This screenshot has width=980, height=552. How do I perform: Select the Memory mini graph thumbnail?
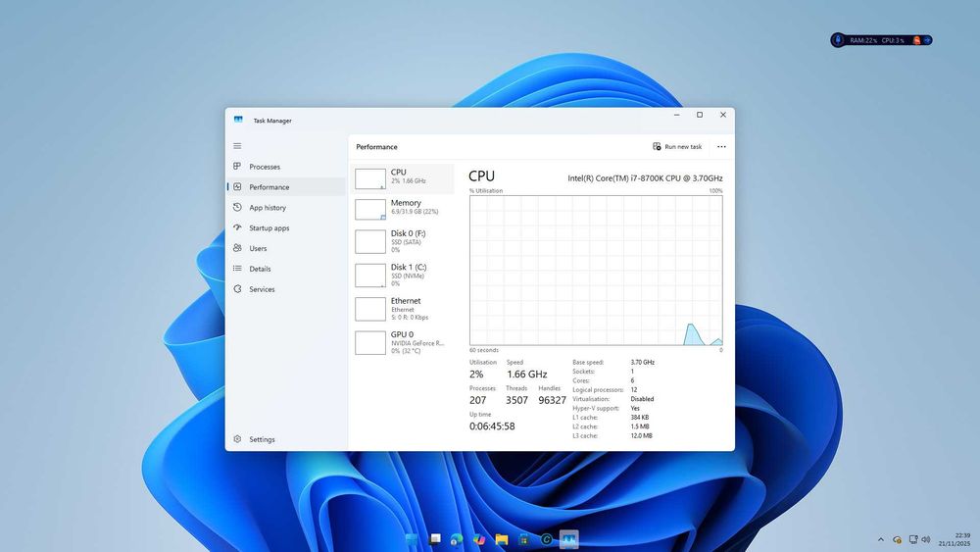(370, 210)
